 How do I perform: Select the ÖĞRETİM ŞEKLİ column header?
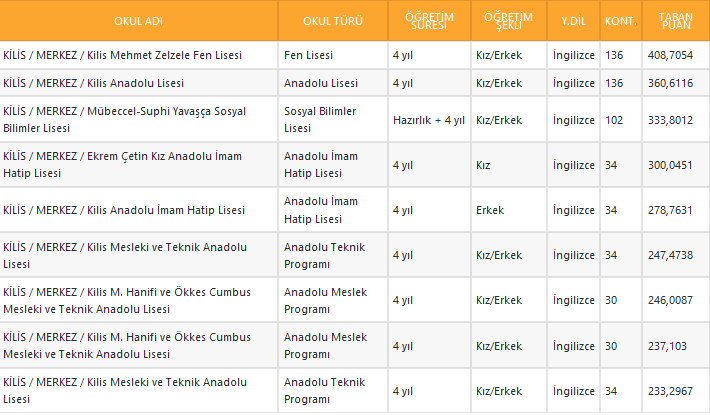point(509,20)
